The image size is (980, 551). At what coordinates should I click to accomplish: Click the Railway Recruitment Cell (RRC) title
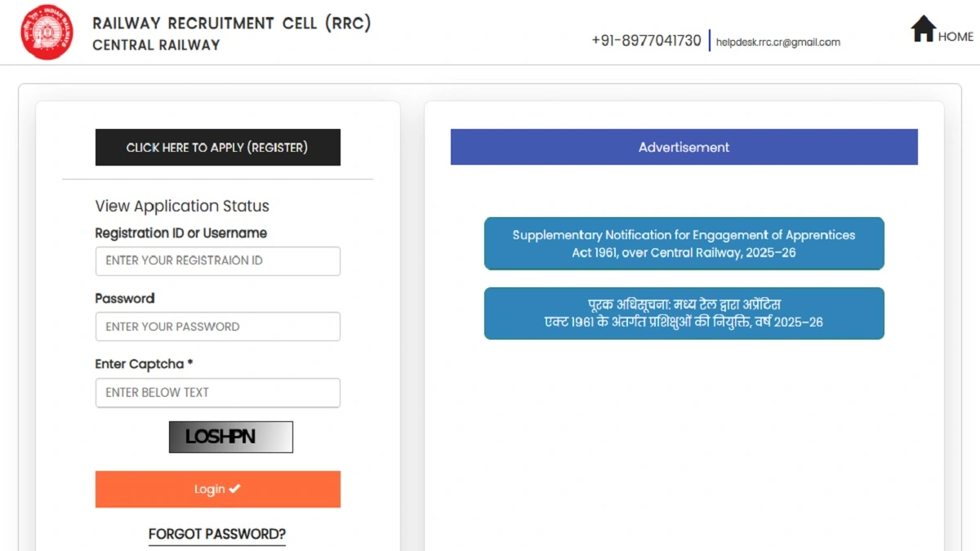click(x=232, y=24)
